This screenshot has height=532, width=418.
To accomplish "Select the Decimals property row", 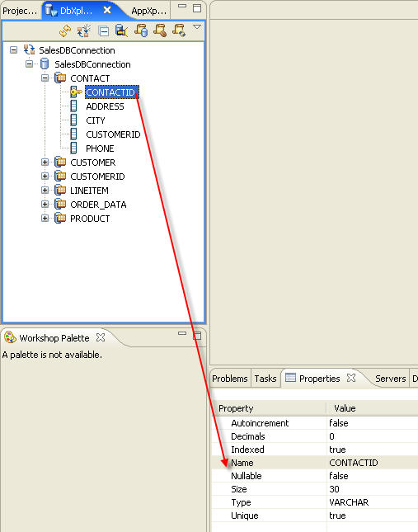I will (315, 436).
